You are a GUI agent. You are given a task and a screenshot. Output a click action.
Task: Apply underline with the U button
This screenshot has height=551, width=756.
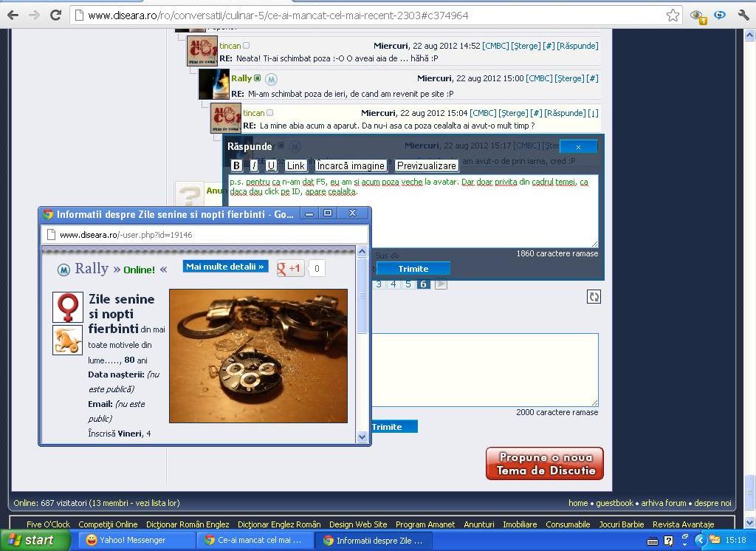tap(271, 165)
